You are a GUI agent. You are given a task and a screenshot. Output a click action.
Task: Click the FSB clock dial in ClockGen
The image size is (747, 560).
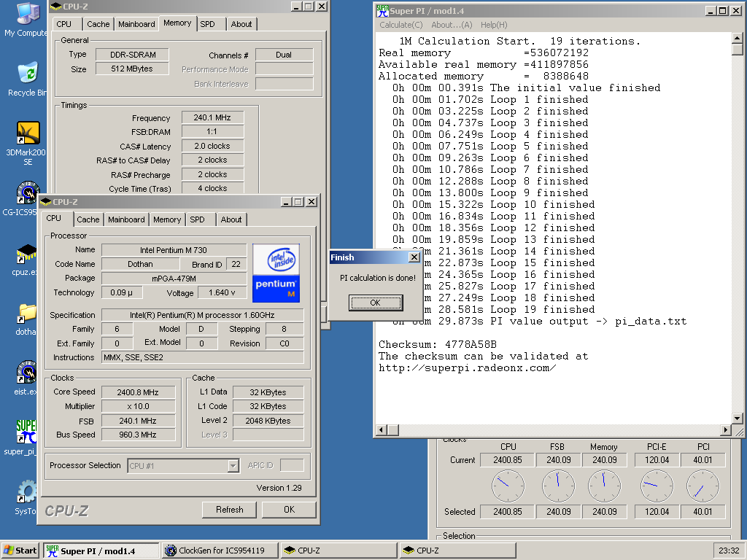[558, 486]
